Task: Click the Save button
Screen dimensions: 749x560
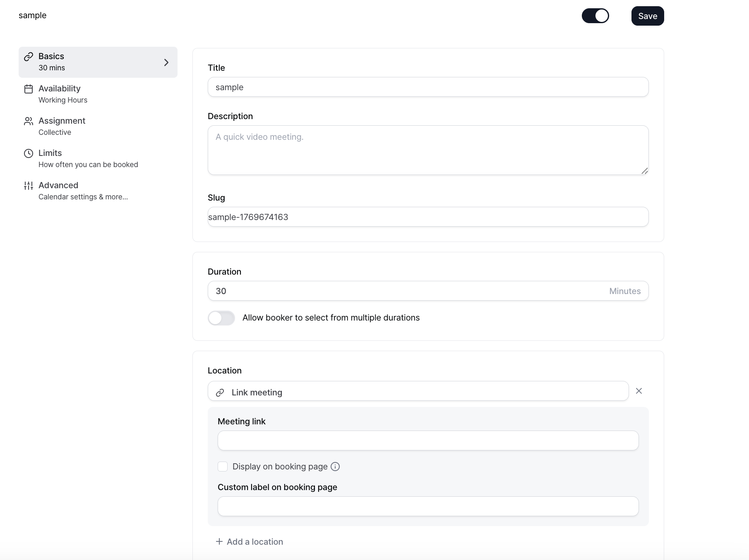Action: (x=647, y=16)
